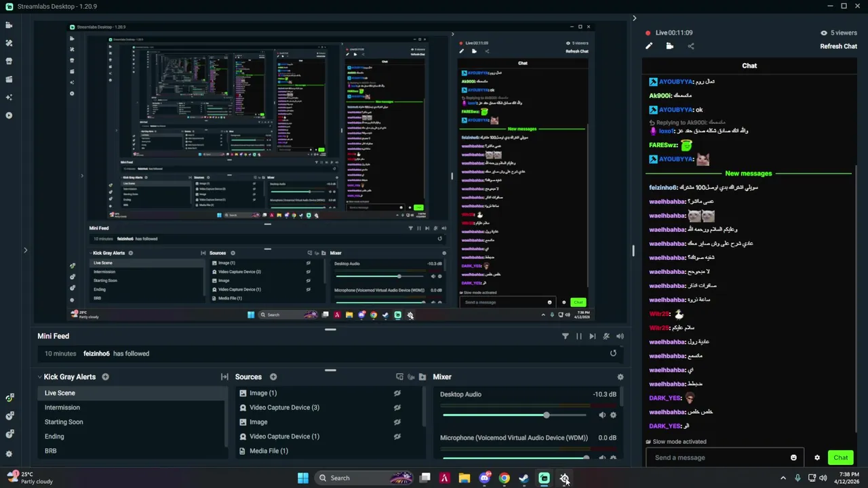868x488 pixels.
Task: Expand the Kick Gray Alerts collection dropdown
Action: [x=40, y=377]
